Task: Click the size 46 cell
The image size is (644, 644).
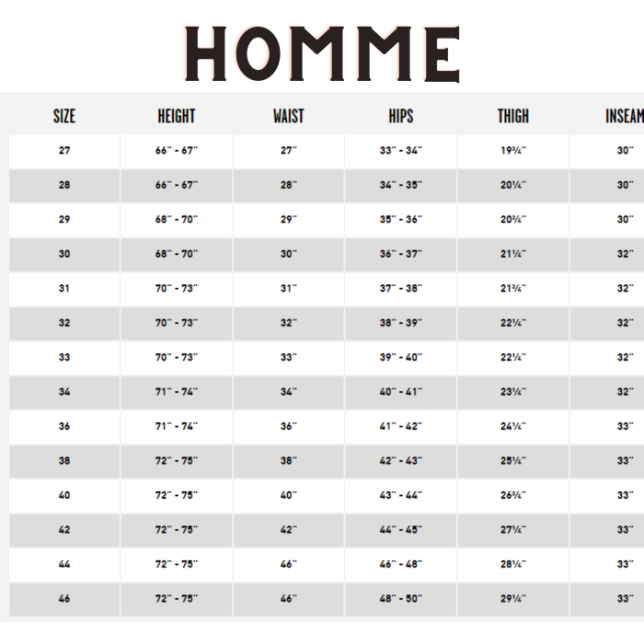Action: tap(64, 600)
